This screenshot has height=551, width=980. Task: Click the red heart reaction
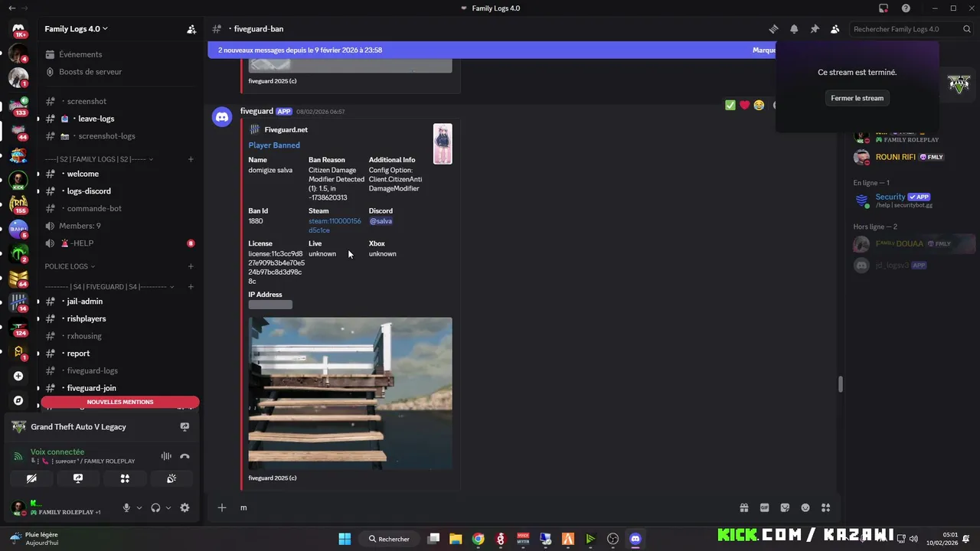click(744, 105)
